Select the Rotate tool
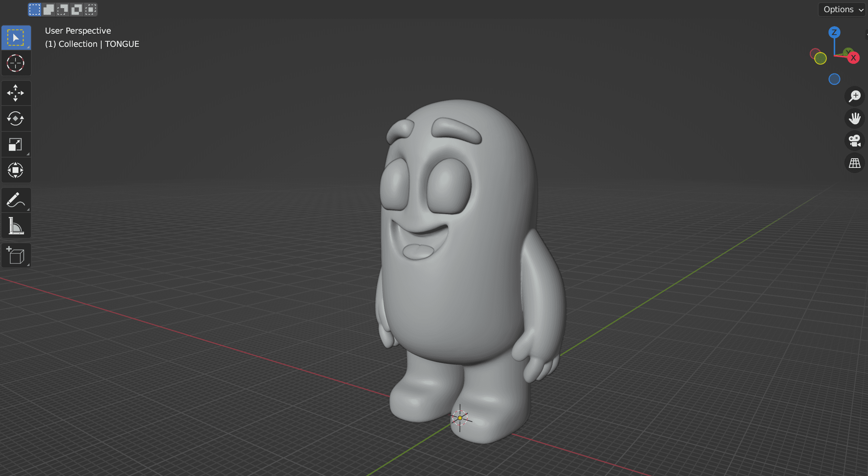Screen dimensions: 868x476 pyautogui.click(x=15, y=118)
